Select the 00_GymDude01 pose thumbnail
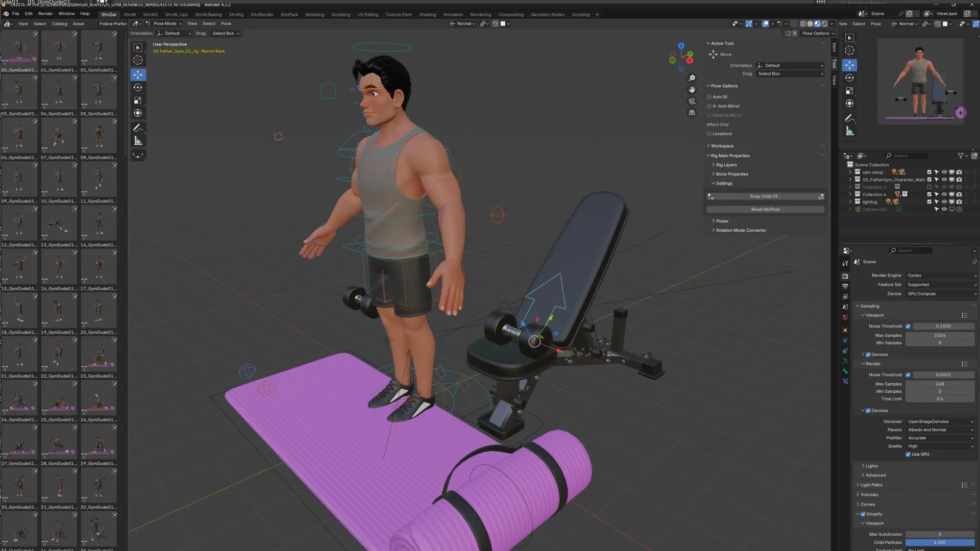This screenshot has height=551, width=980. pos(19,47)
